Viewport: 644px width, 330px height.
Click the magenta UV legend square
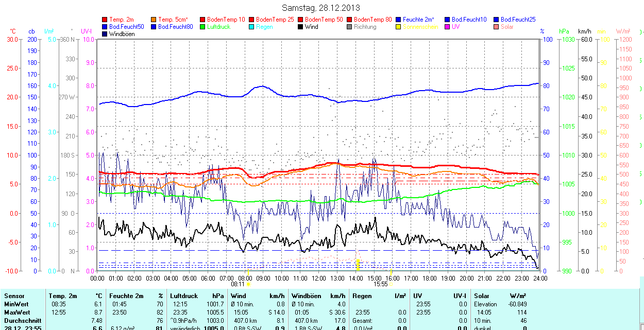point(448,27)
